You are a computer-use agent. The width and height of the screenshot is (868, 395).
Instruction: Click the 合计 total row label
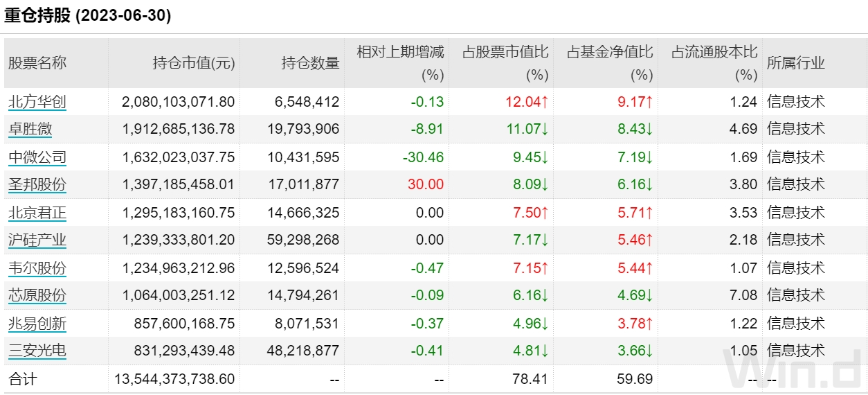[23, 379]
